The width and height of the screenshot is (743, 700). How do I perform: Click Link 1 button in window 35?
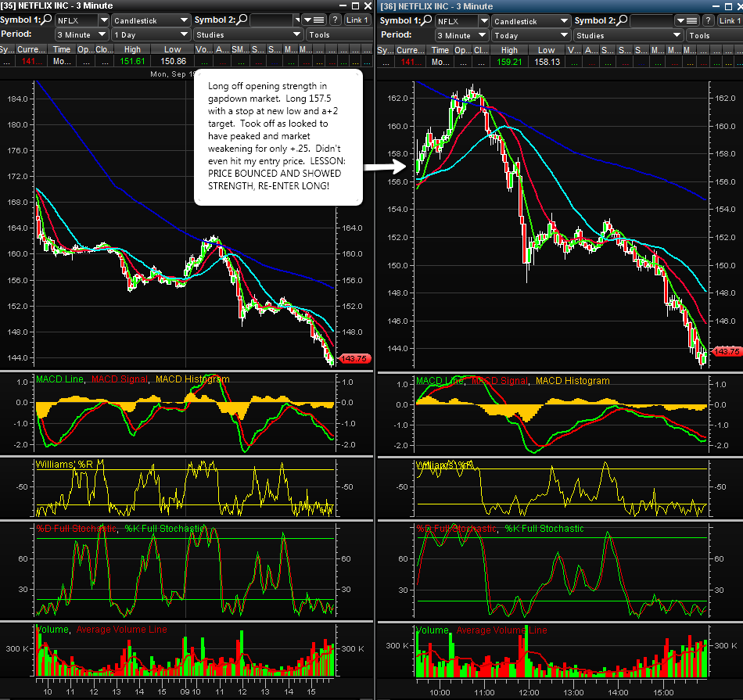[x=357, y=20]
